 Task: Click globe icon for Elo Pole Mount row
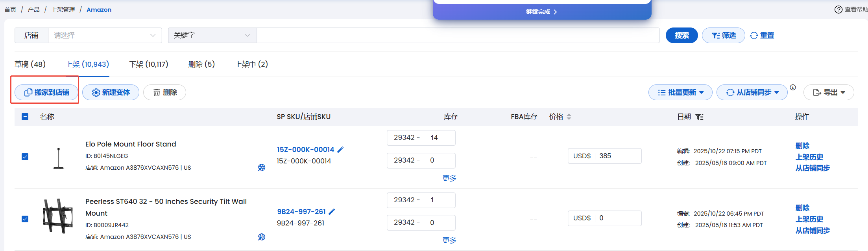coord(262,168)
